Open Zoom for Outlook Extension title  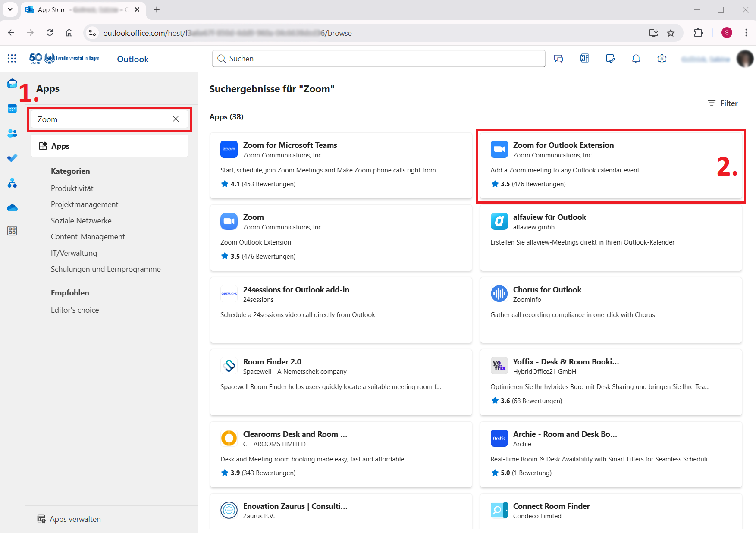563,145
